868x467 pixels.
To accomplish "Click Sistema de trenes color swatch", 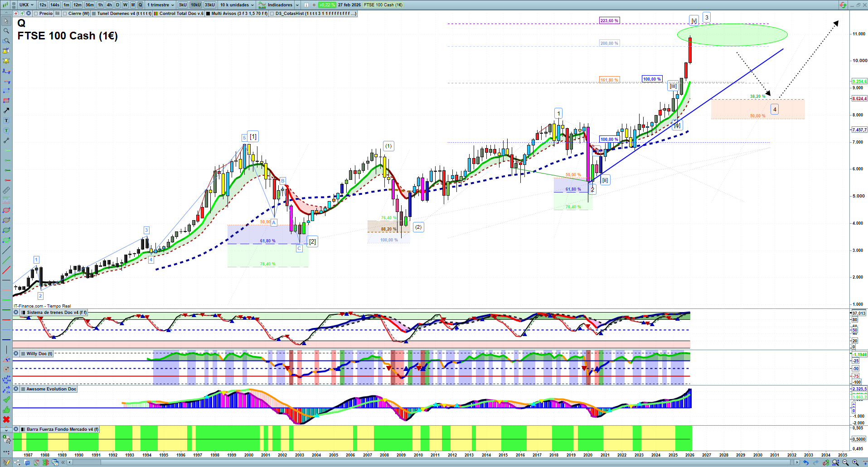I will [x=23, y=313].
